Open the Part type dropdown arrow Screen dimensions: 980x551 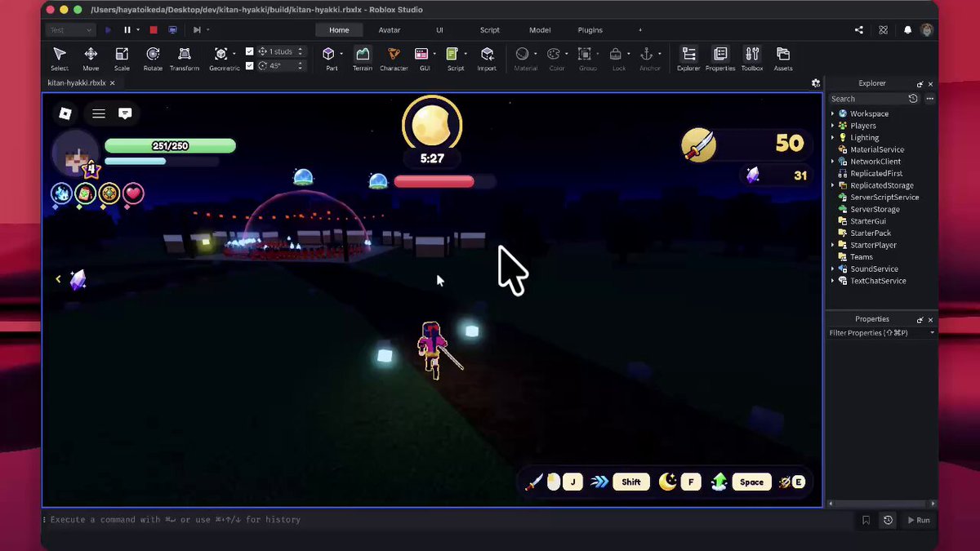pos(341,54)
